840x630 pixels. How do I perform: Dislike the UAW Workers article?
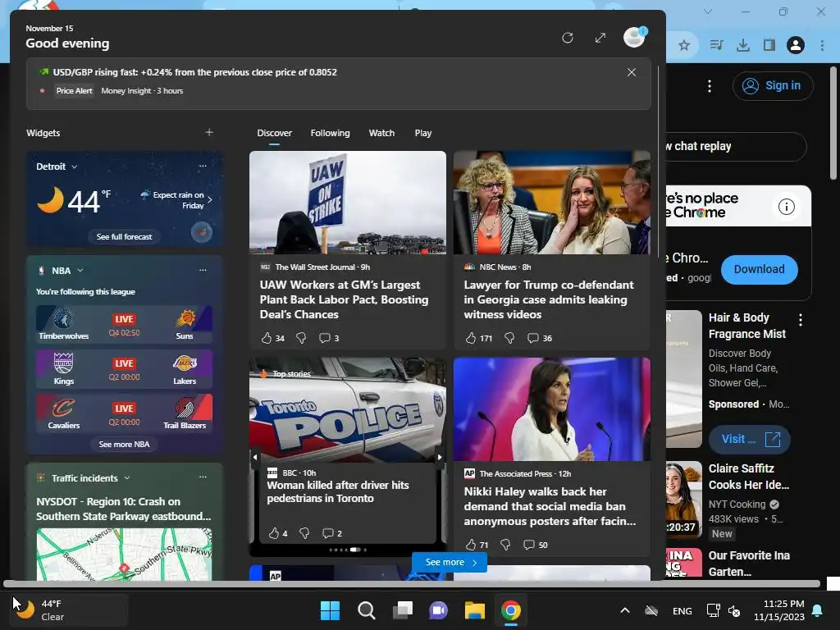[301, 338]
